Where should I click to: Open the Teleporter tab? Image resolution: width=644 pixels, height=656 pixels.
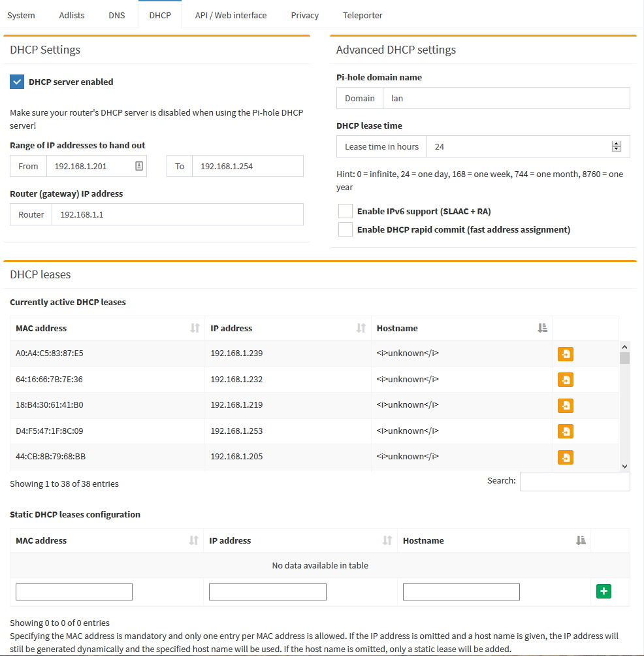[x=362, y=15]
